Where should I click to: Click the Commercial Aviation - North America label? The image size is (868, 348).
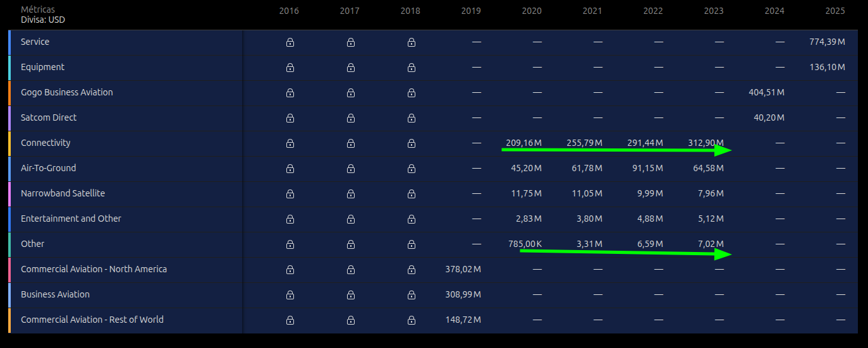(94, 269)
